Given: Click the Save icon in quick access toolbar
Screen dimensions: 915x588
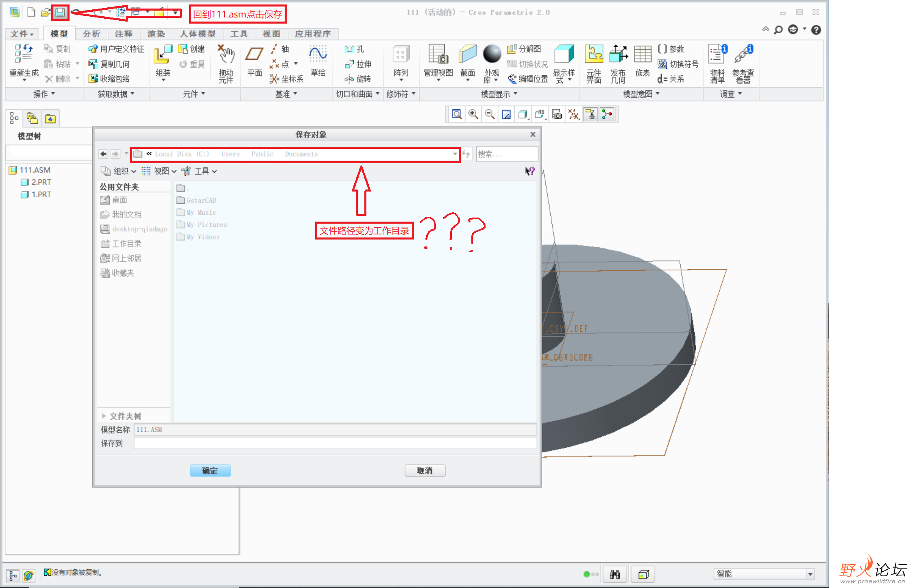Looking at the screenshot, I should point(60,13).
